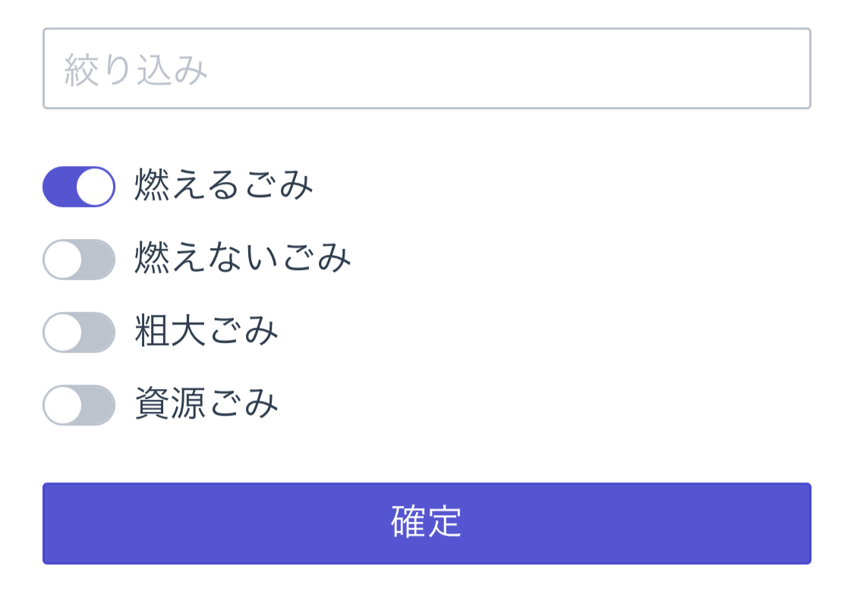The image size is (854, 616).
Task: Tap the white knob of 資源ごみ switch
Action: (63, 405)
